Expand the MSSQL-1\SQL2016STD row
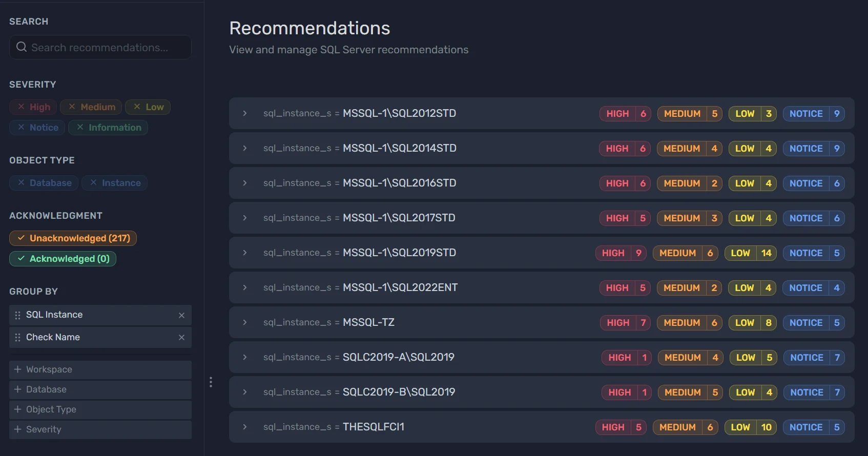This screenshot has height=456, width=868. [245, 183]
